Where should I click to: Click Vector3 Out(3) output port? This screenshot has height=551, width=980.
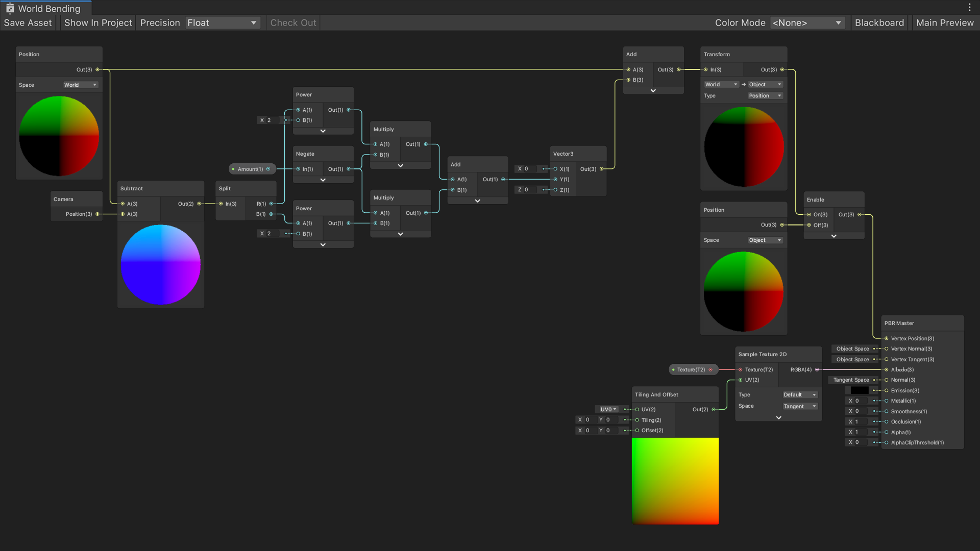601,169
